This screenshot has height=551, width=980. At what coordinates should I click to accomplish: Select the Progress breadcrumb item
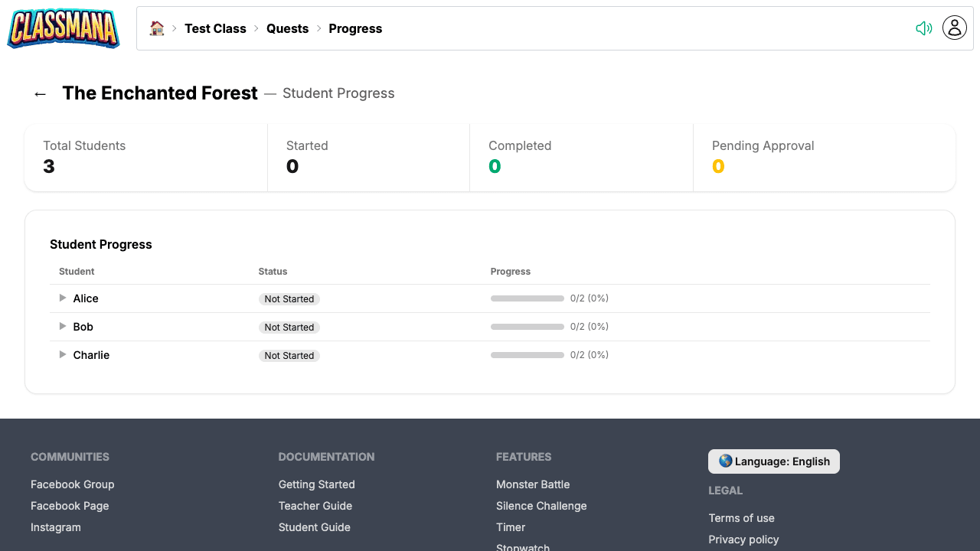coord(355,28)
